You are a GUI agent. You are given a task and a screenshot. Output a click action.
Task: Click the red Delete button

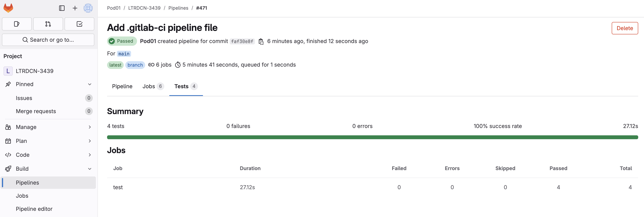pyautogui.click(x=624, y=28)
